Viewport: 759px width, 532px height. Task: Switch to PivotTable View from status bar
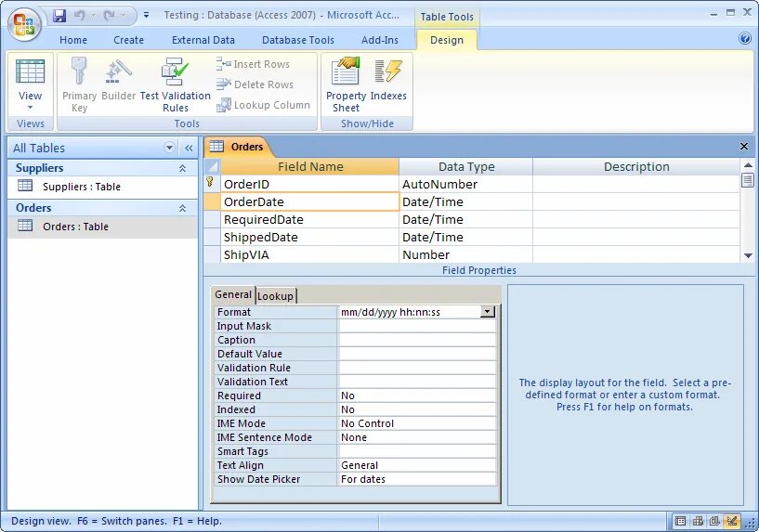(x=698, y=521)
